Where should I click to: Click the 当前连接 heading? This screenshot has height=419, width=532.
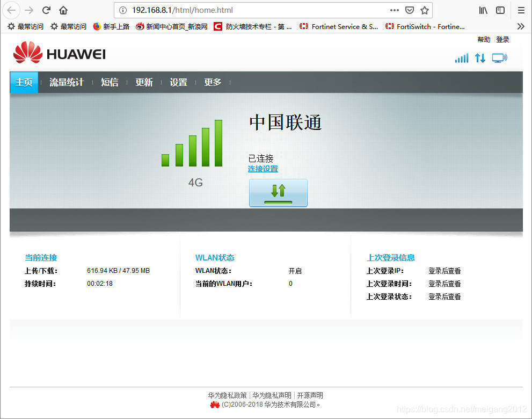tap(41, 257)
